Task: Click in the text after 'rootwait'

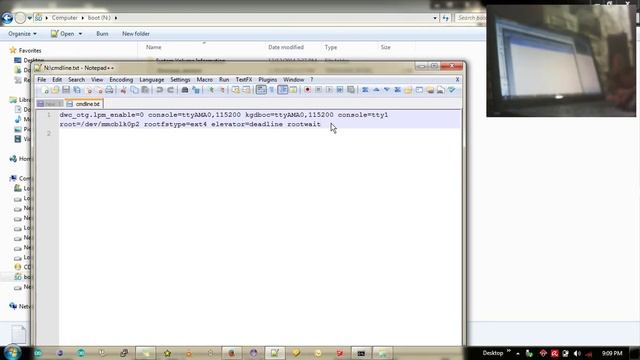Action: click(322, 124)
